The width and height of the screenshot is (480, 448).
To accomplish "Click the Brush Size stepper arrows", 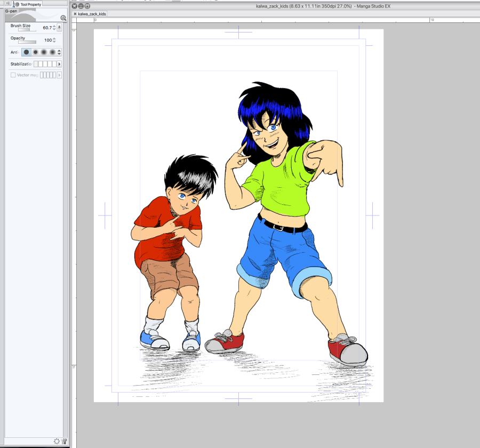I will (x=54, y=27).
